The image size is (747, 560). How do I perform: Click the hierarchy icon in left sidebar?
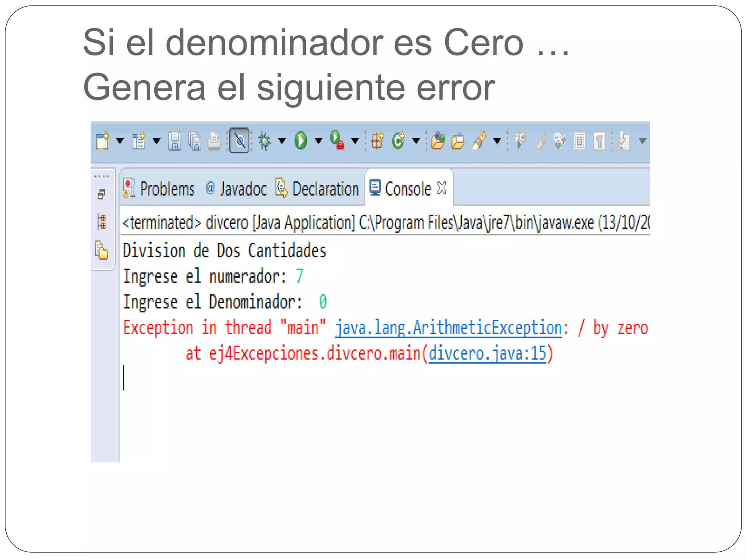click(x=102, y=222)
